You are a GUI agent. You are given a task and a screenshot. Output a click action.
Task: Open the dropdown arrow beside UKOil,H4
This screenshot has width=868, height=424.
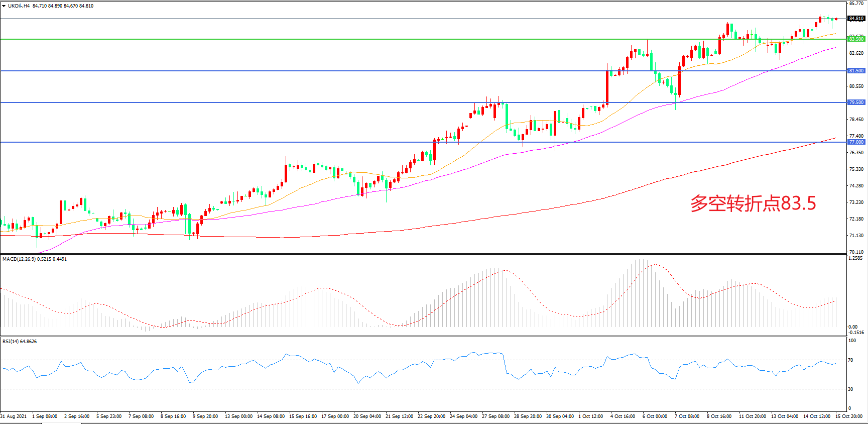click(x=4, y=6)
